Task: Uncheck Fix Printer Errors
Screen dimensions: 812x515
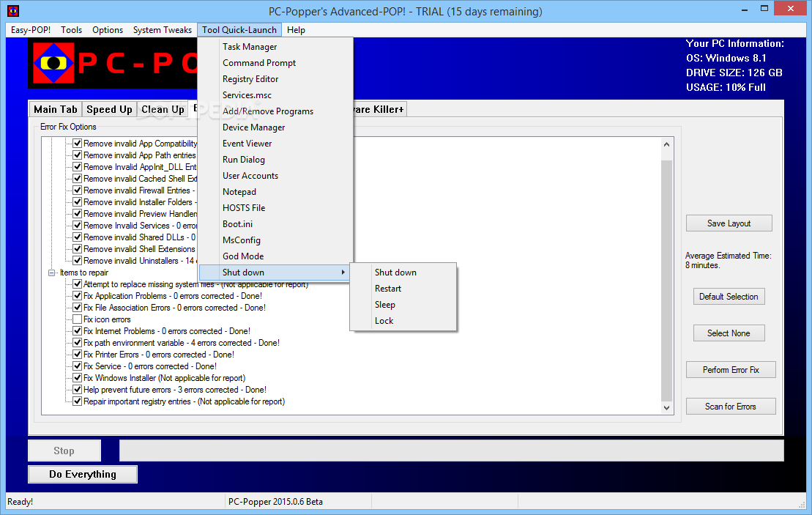Action: 77,355
